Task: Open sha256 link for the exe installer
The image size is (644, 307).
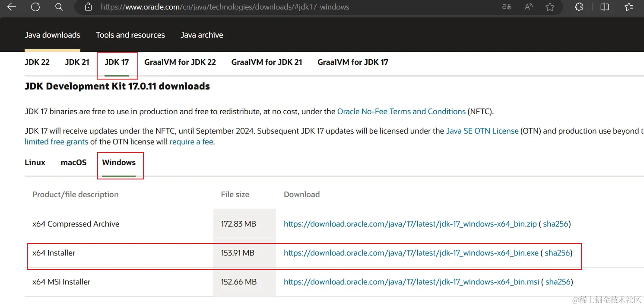Action: [557, 253]
